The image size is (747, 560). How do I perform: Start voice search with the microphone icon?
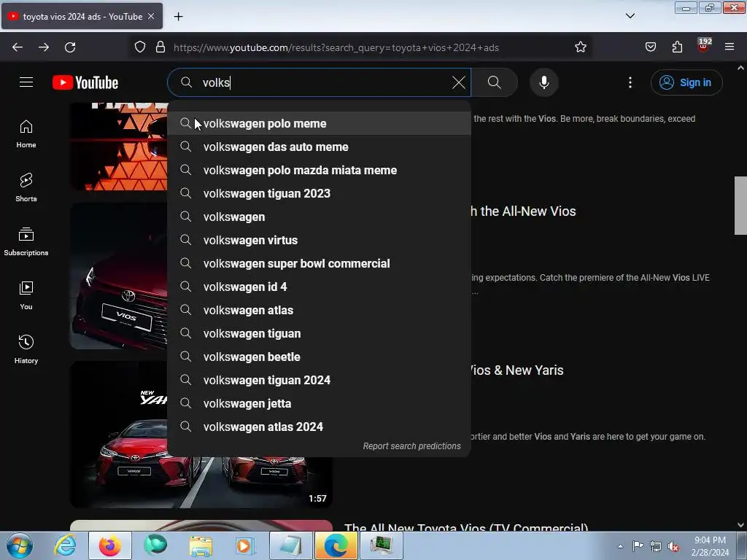point(544,82)
